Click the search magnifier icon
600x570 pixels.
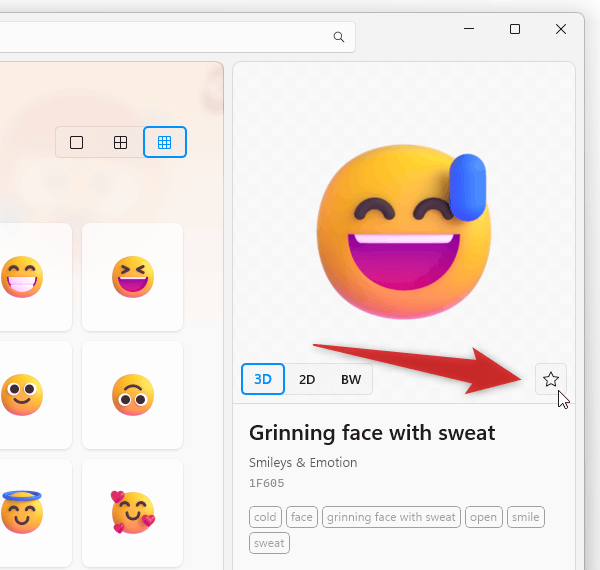tap(339, 37)
